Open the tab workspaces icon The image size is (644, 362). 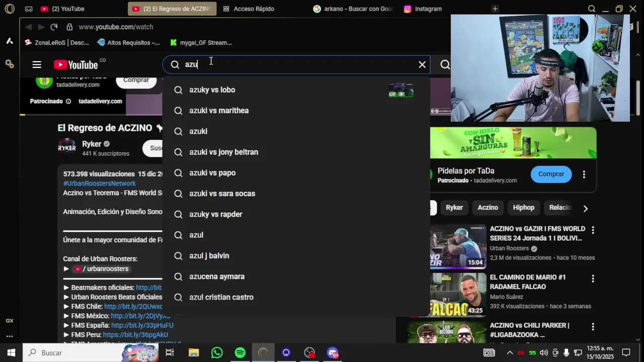[29, 9]
